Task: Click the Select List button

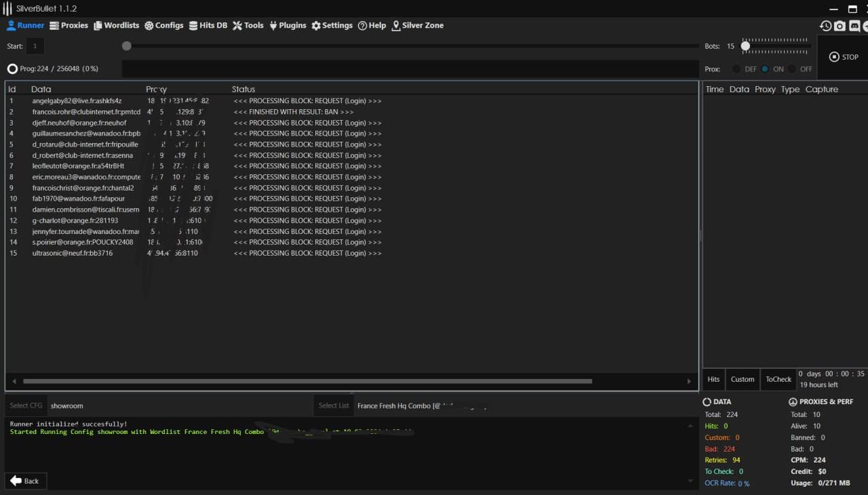Action: 334,405
